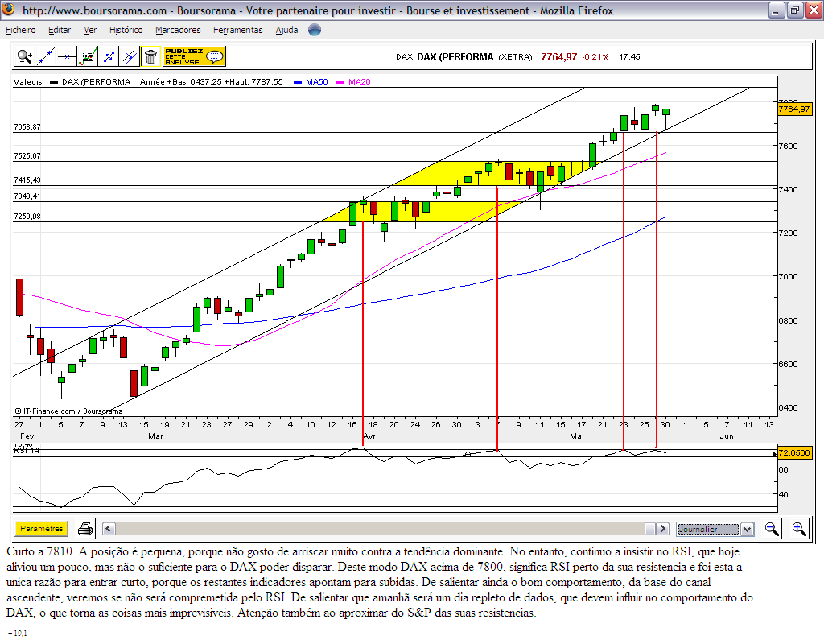Click the 7415,43 level label
This screenshot has width=824, height=644.
pyautogui.click(x=27, y=180)
